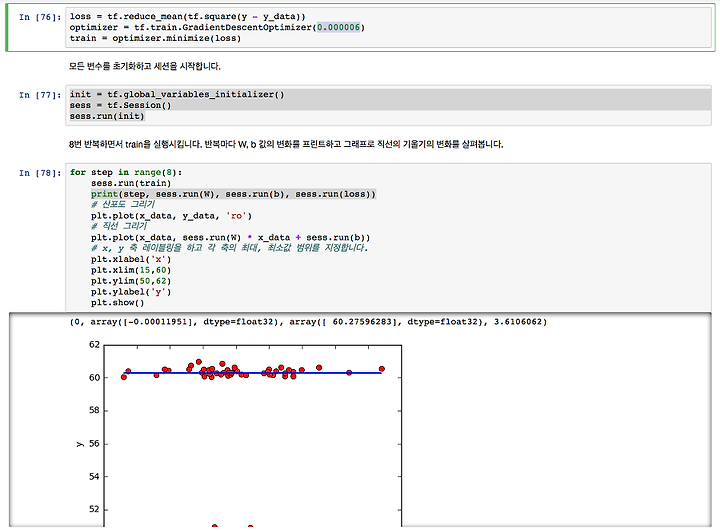Click the y-axis tick label 52
Screen dimensions: 720x532
pyautogui.click(x=94, y=509)
